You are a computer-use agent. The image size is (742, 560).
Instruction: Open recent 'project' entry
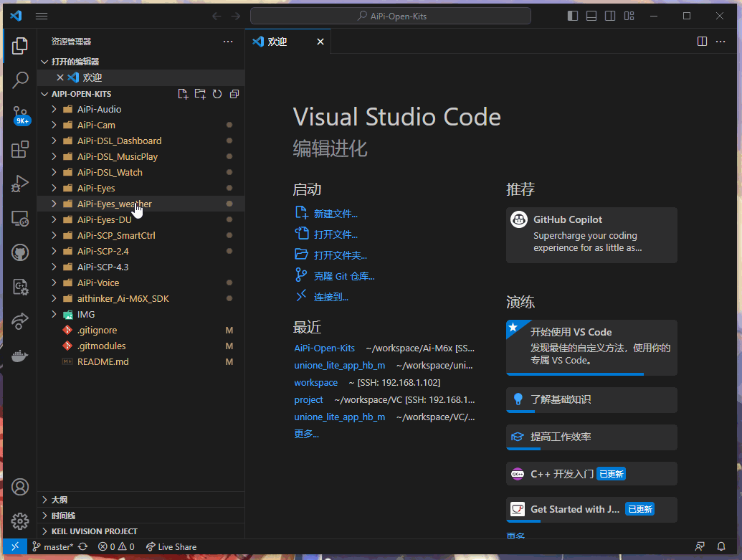coord(308,400)
